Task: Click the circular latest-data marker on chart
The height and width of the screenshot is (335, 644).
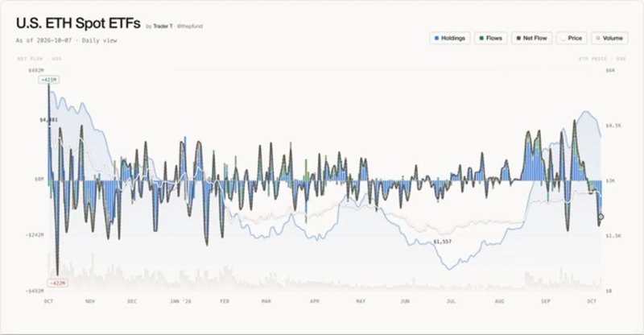Action: pos(601,217)
